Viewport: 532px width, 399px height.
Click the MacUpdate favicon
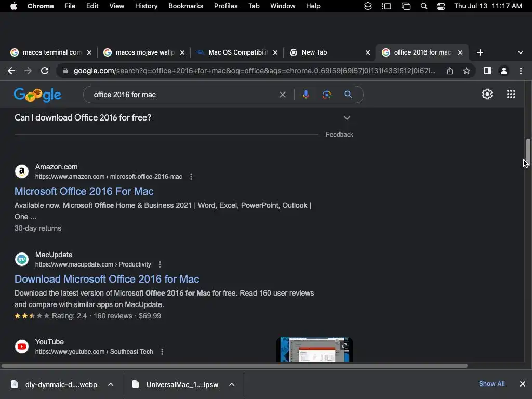(x=22, y=259)
